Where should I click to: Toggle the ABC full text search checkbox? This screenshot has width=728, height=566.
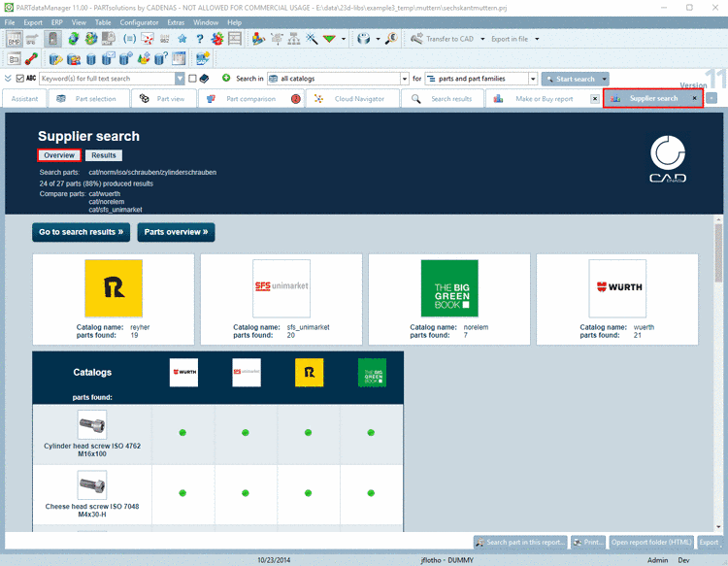point(20,79)
